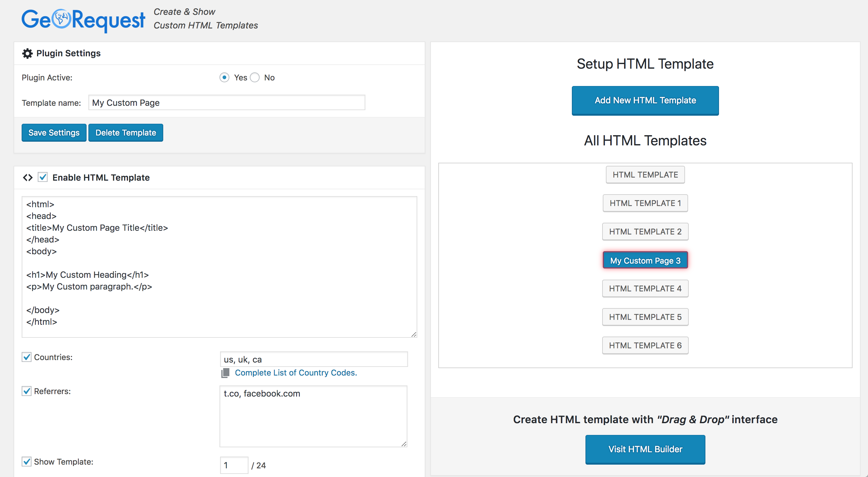Click the Drag & Drop interface heading
The width and height of the screenshot is (868, 477).
[645, 419]
